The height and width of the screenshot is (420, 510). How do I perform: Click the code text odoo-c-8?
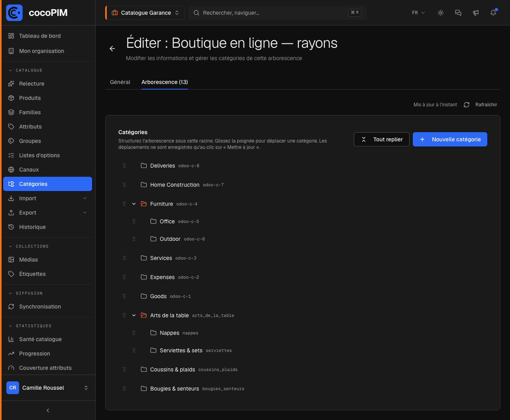[x=189, y=166]
